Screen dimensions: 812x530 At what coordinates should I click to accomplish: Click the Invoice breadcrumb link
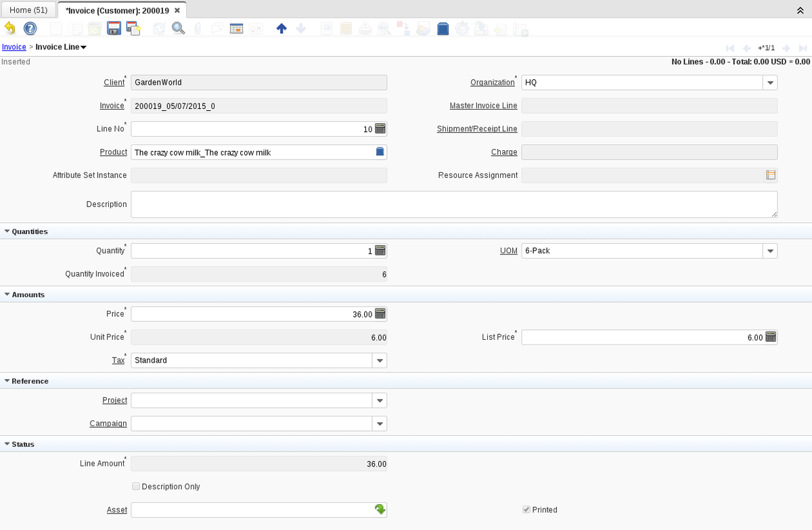pyautogui.click(x=14, y=47)
